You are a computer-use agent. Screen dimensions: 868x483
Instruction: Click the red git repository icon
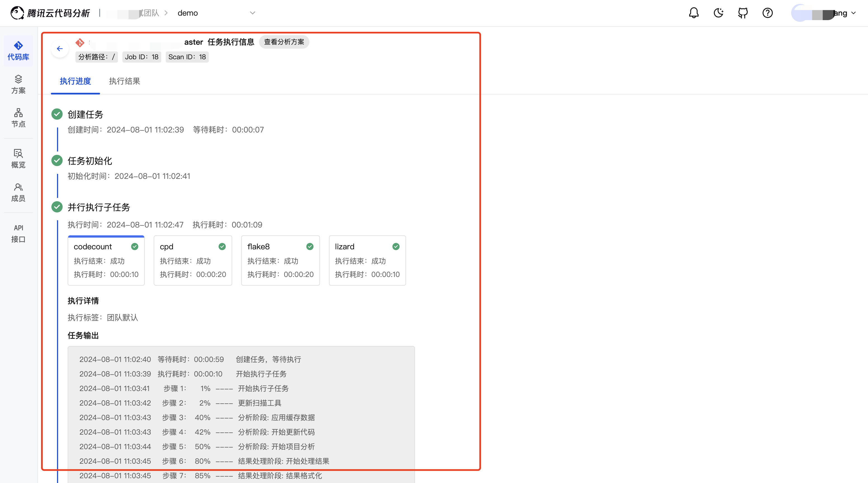tap(80, 42)
